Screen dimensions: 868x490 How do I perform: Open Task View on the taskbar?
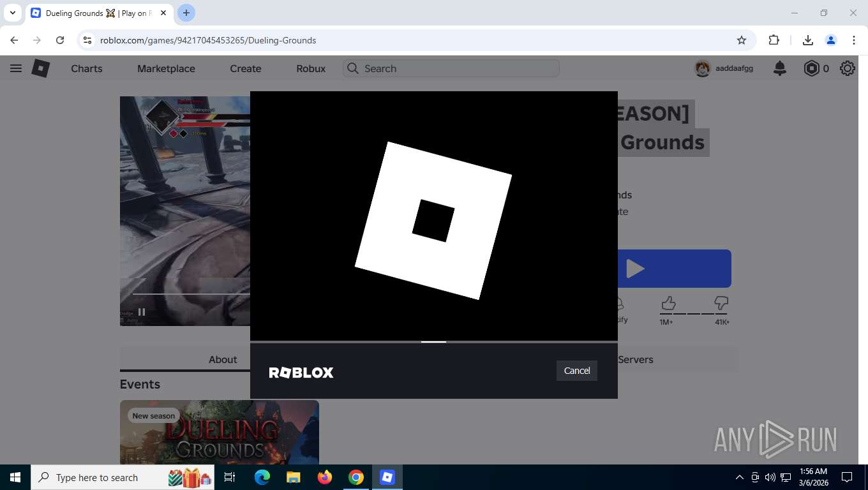point(230,477)
